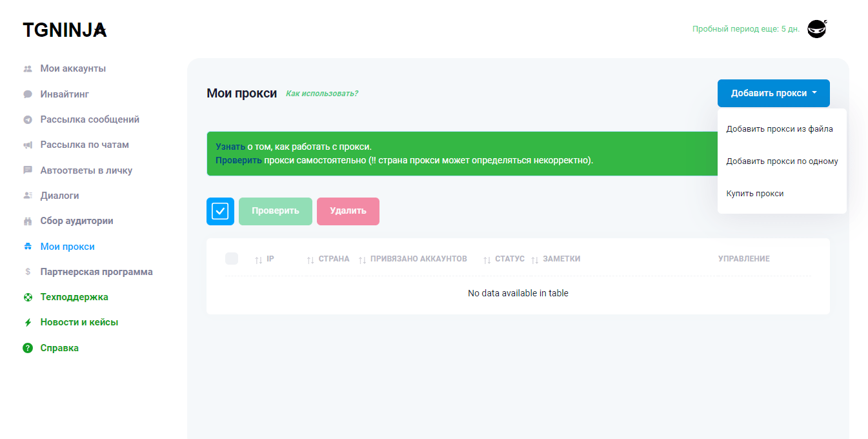Click the question mark icon beside Справка
This screenshot has height=439, width=868.
[x=28, y=348]
